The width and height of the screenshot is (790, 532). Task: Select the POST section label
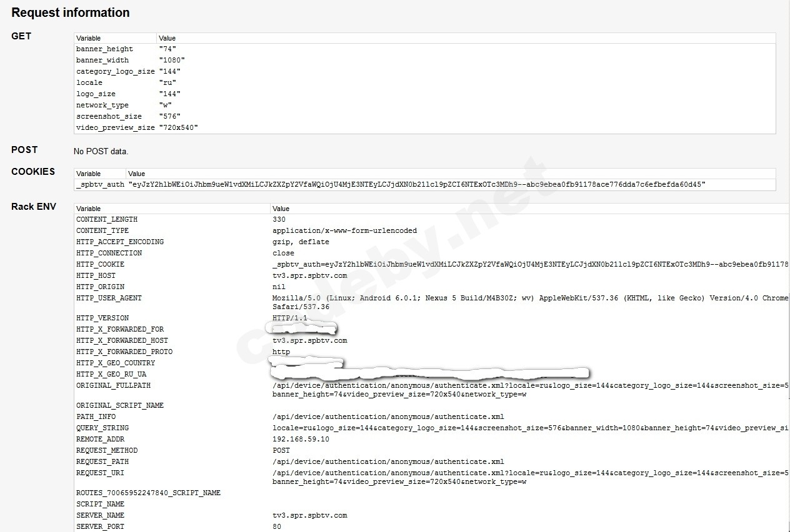[24, 150]
